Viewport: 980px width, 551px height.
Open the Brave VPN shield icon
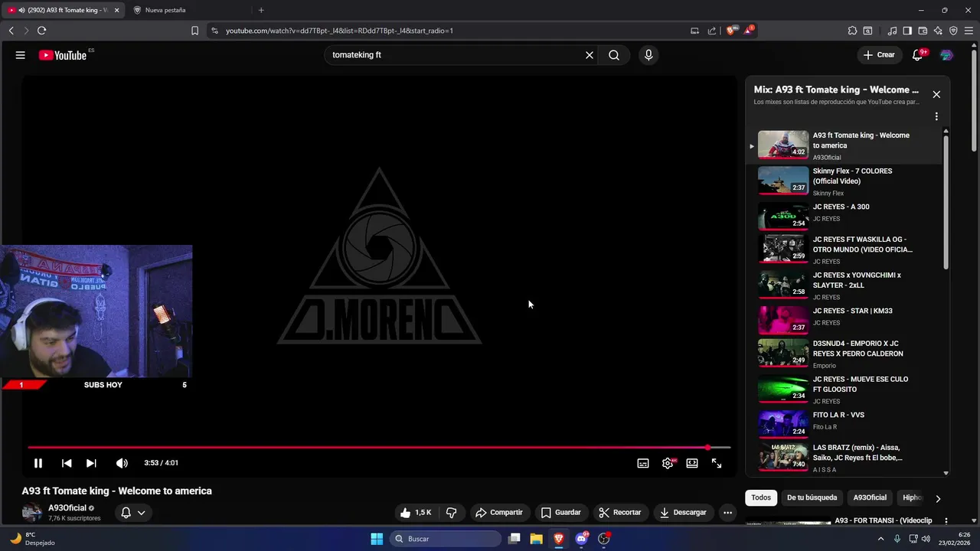[x=953, y=31]
